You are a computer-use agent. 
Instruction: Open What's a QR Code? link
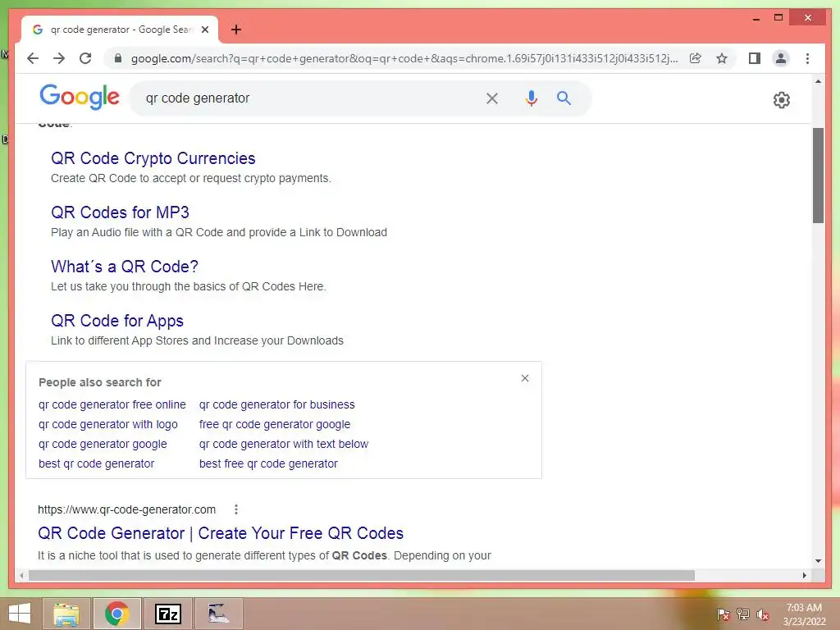[125, 267]
